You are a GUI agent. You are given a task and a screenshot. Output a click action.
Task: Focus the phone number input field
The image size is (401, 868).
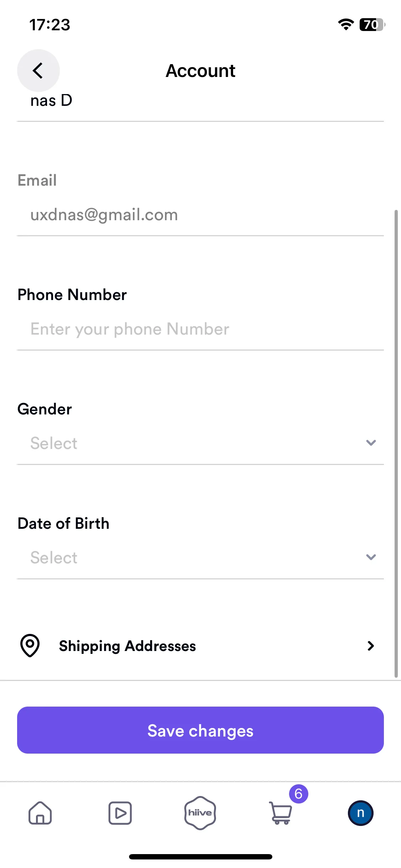point(200,329)
